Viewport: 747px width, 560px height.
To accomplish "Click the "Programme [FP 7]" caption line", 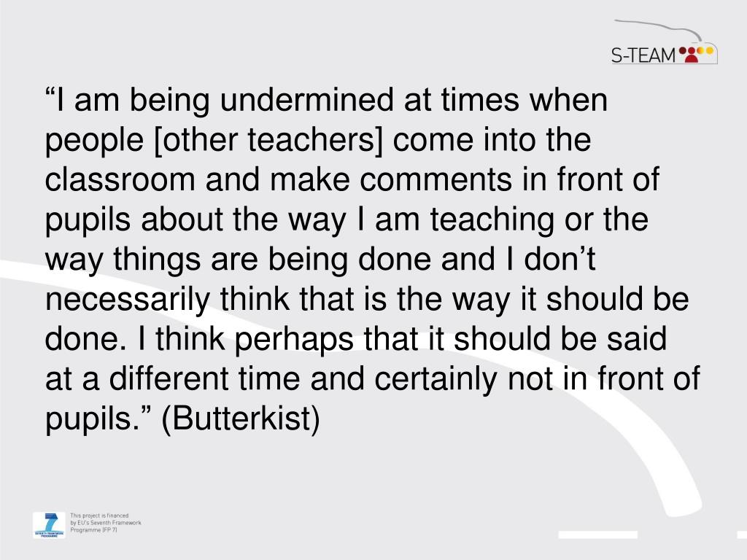I will (93, 530).
